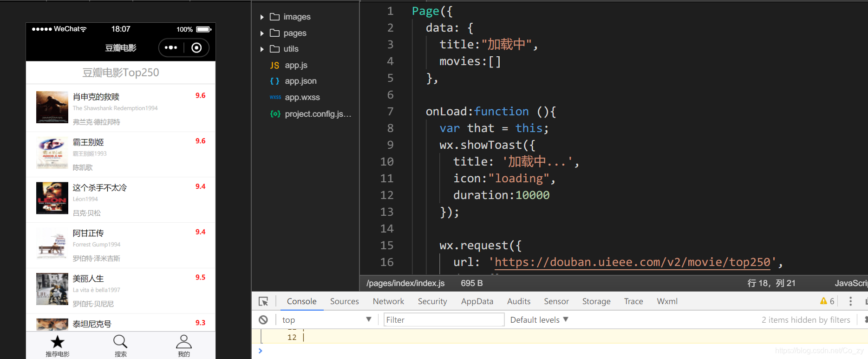The width and height of the screenshot is (868, 359).
Task: Switch to the Security tab
Action: pyautogui.click(x=432, y=301)
